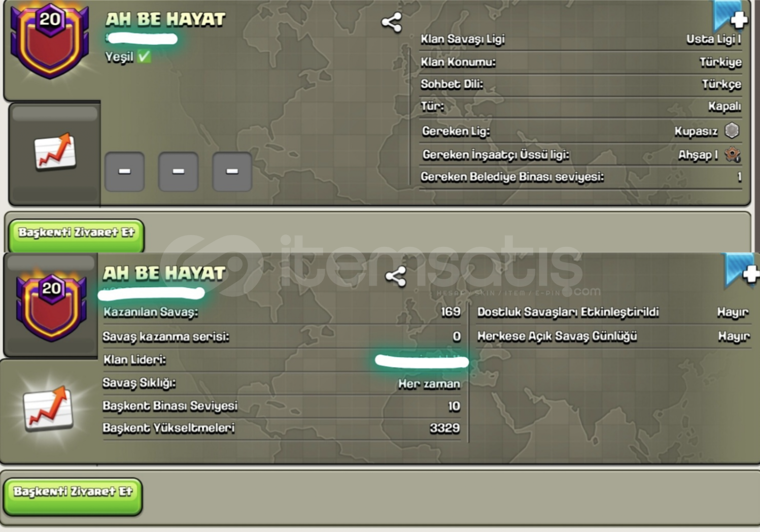
Task: Select the first empty clan label slot
Action: pyautogui.click(x=124, y=171)
